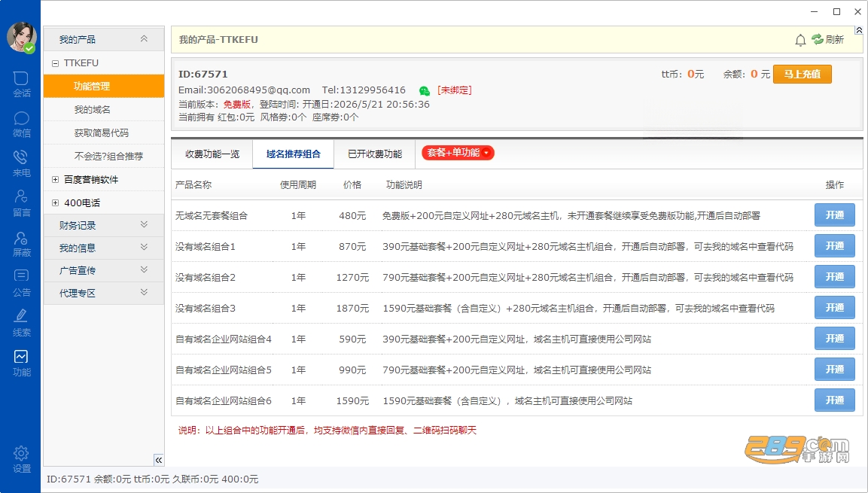Select 功能管理 in the tree
The width and height of the screenshot is (868, 493).
tap(104, 87)
